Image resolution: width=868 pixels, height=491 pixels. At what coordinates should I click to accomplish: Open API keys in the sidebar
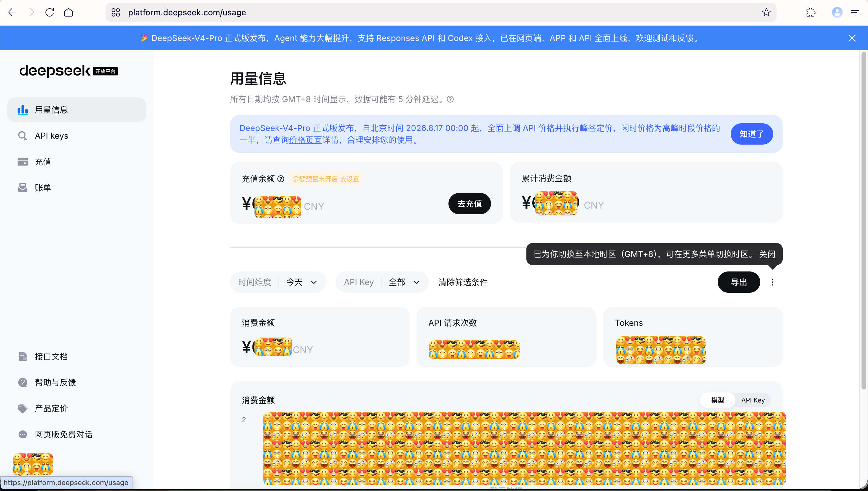pos(76,136)
